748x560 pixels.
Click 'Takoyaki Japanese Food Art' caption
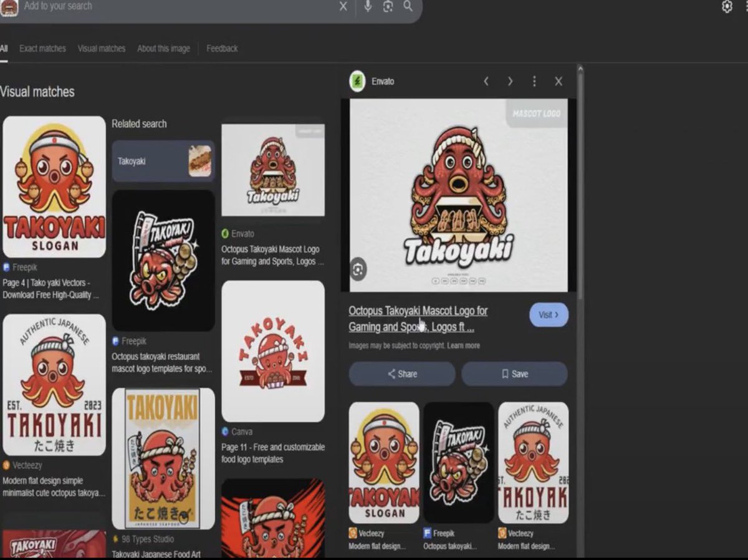156,554
